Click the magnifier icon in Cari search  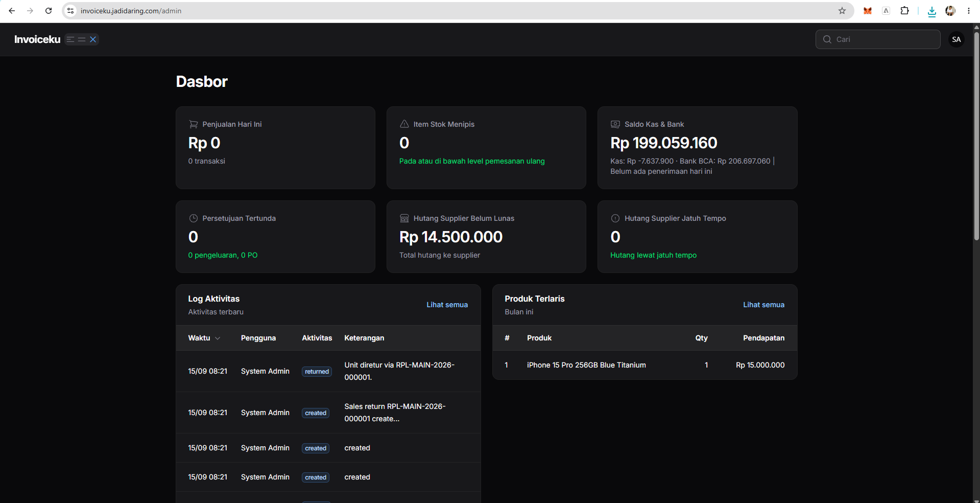827,39
